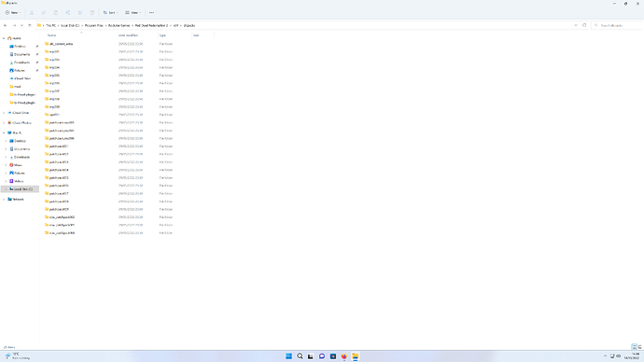Expand Local Disk (C:) in the sidebar

click(6, 189)
